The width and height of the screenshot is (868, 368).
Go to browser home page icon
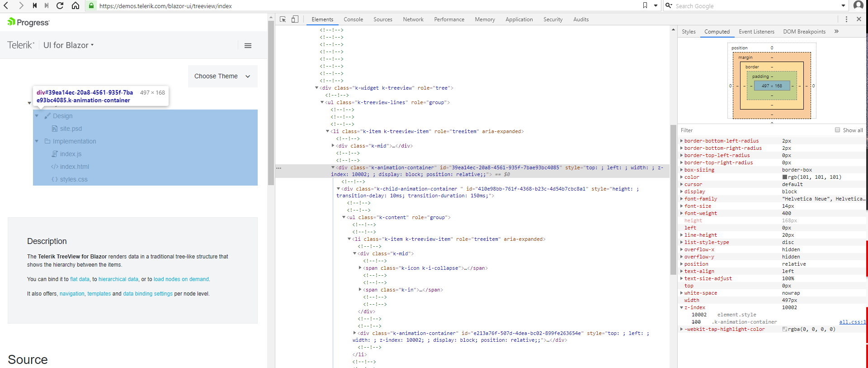point(75,6)
